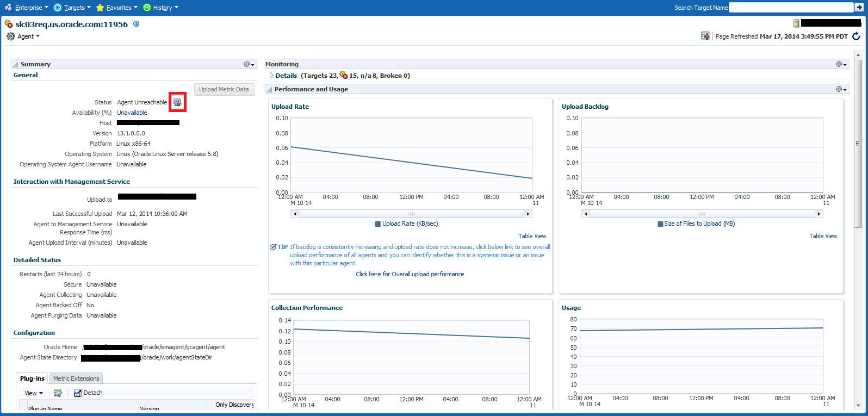Focus the Search Target Name field

791,8
